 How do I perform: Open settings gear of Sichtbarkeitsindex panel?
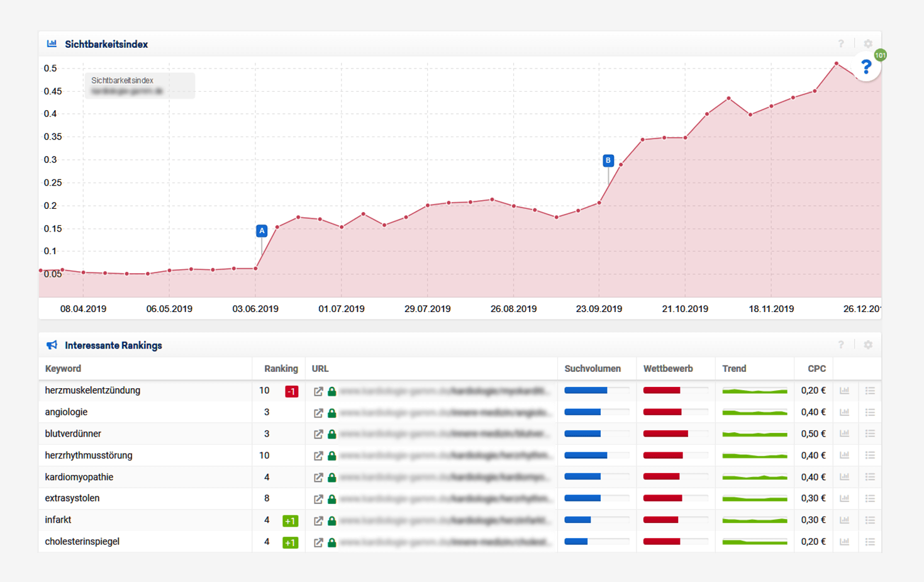tap(868, 44)
